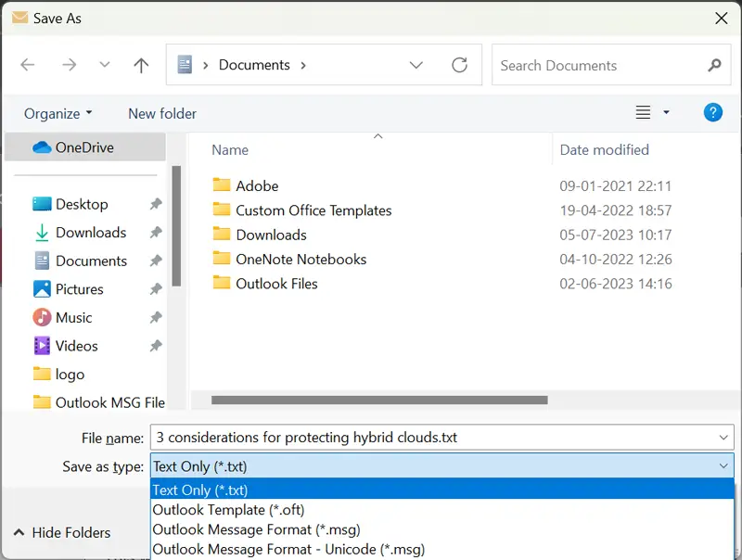Click the Refresh icon in address bar

pos(459,65)
